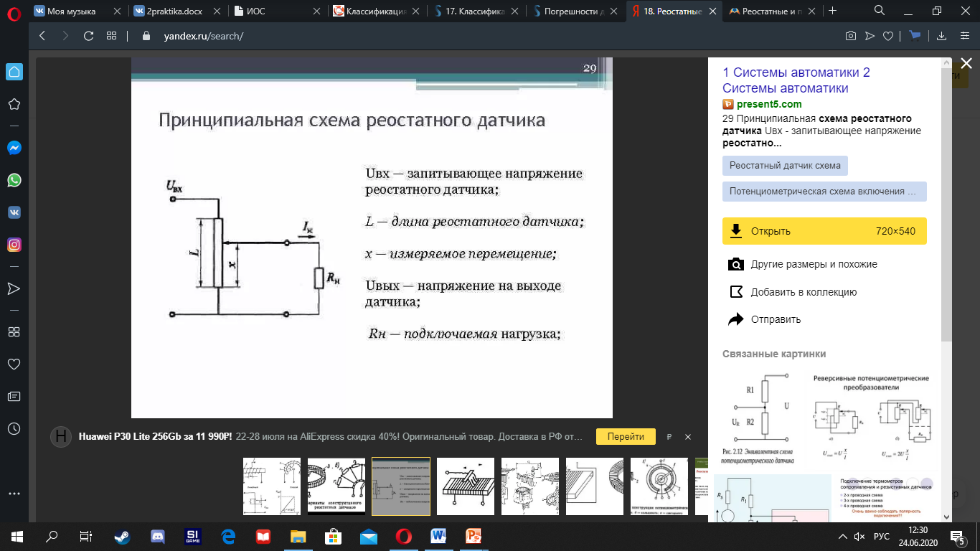Click Добавить в коллекцию
Image resolution: width=980 pixels, height=551 pixels.
point(804,292)
